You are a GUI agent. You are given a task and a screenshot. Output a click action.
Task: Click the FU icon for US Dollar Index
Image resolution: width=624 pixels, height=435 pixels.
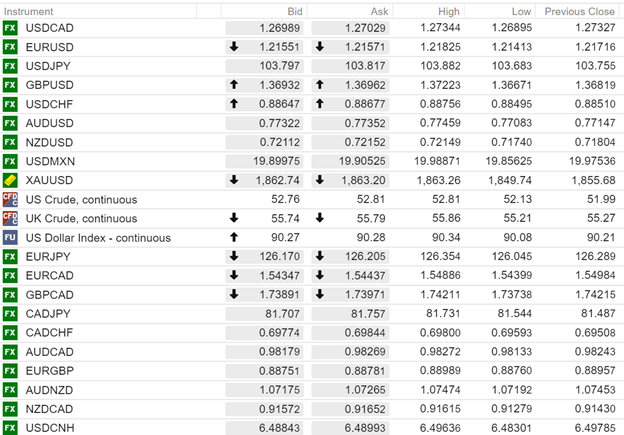[10, 237]
